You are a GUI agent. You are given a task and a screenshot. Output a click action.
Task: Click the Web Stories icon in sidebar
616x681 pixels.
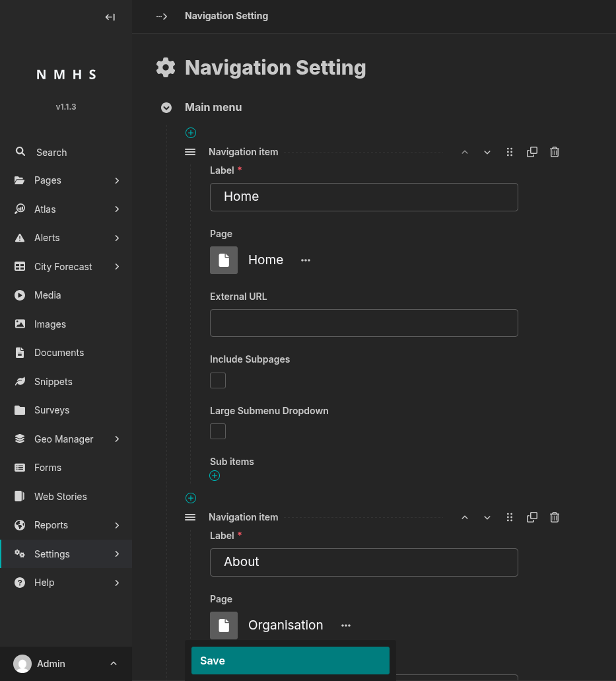20,497
